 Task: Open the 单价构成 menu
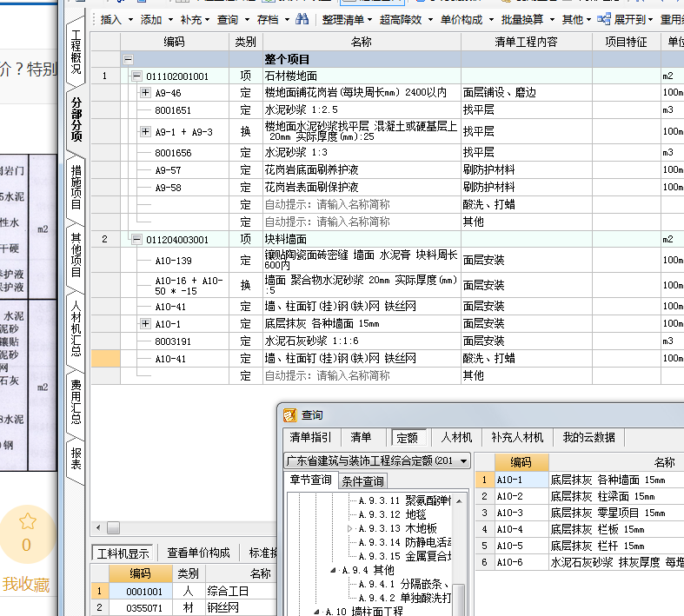click(467, 20)
